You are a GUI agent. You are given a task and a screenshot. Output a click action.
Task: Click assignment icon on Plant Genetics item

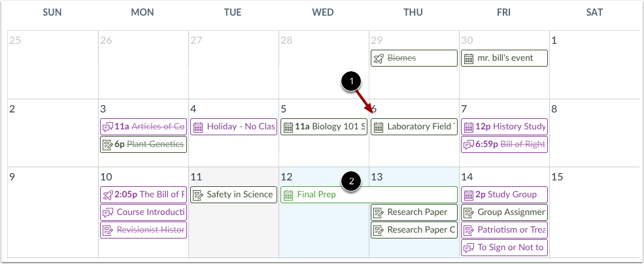click(108, 144)
